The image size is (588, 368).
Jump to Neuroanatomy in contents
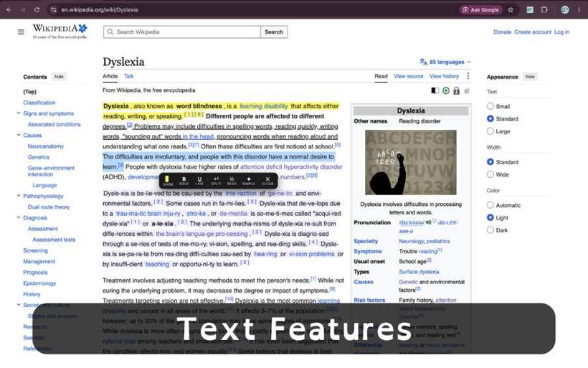(46, 146)
